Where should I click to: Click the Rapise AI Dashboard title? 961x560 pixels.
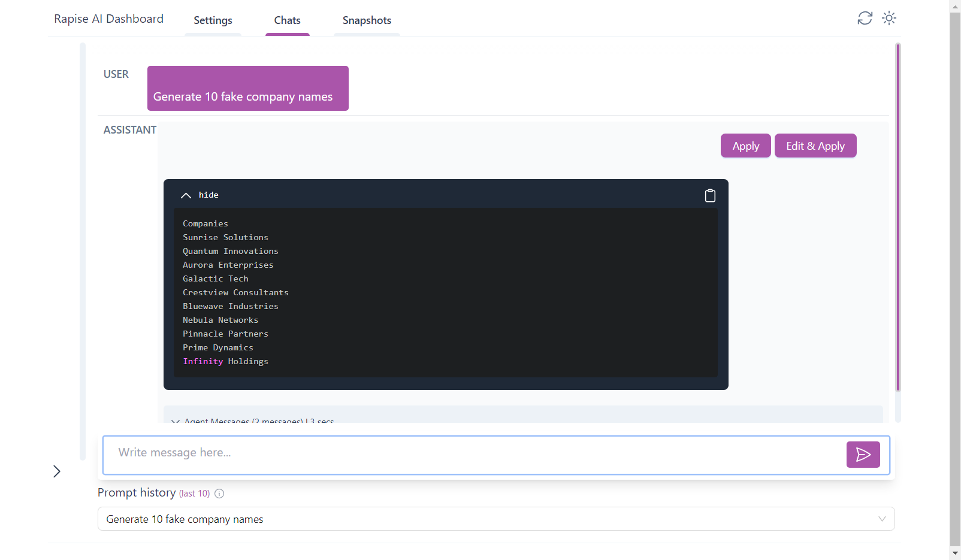tap(108, 19)
